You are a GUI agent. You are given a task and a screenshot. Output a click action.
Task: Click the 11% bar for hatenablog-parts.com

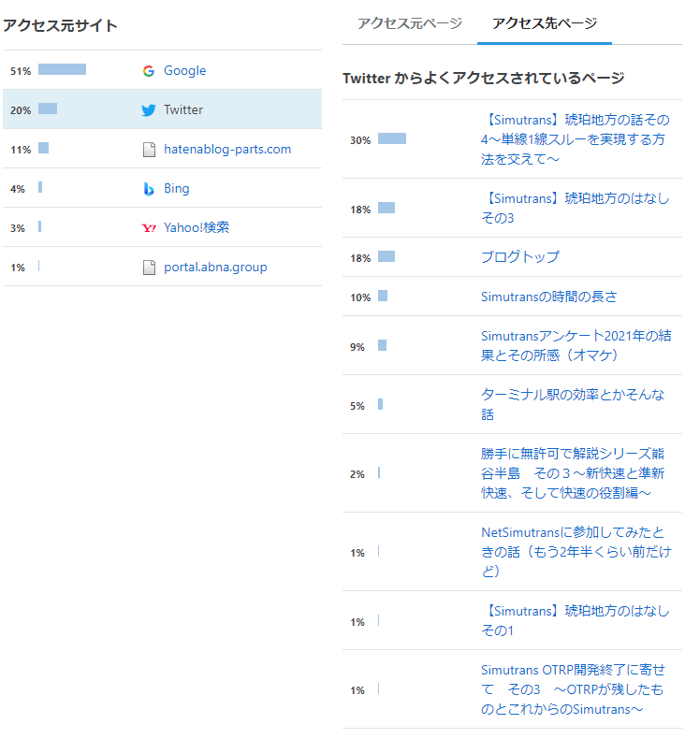tap(43, 148)
